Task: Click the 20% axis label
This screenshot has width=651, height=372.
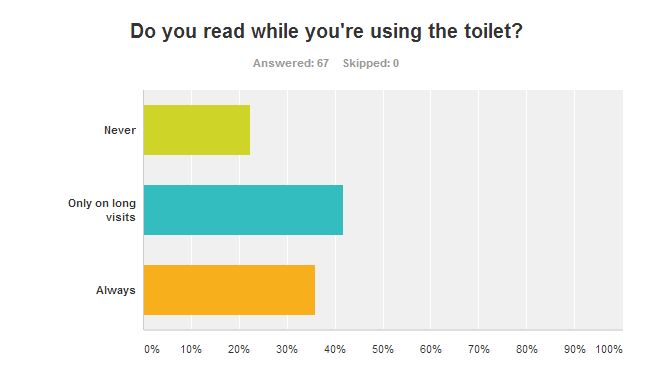Action: pyautogui.click(x=239, y=349)
